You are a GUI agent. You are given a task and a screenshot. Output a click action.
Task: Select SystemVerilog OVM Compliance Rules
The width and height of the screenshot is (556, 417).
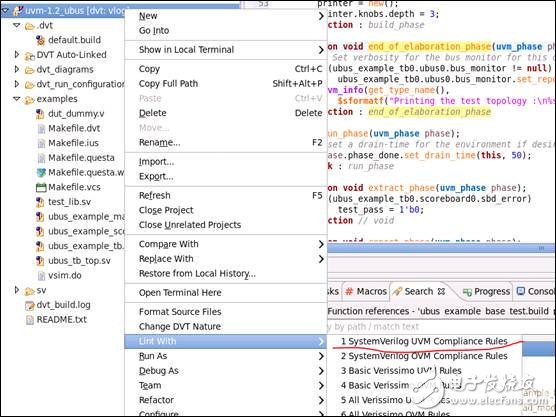tap(424, 356)
